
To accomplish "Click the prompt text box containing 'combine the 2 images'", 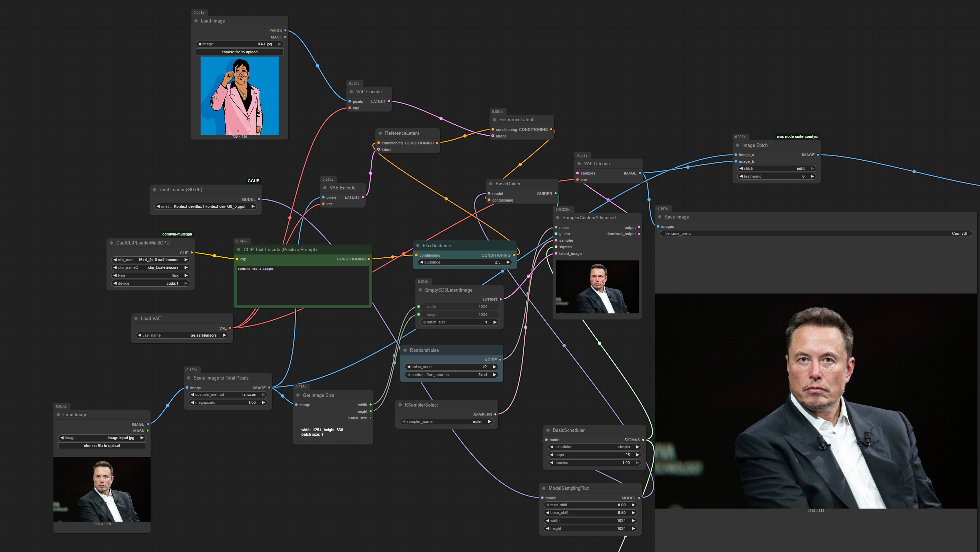I will pos(303,285).
